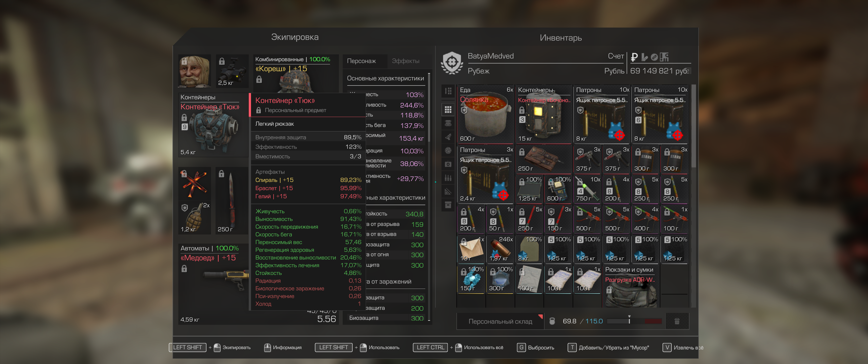The height and width of the screenshot is (364, 868).
Task: Click the Спираль | +15 artifact row
Action: tap(308, 180)
